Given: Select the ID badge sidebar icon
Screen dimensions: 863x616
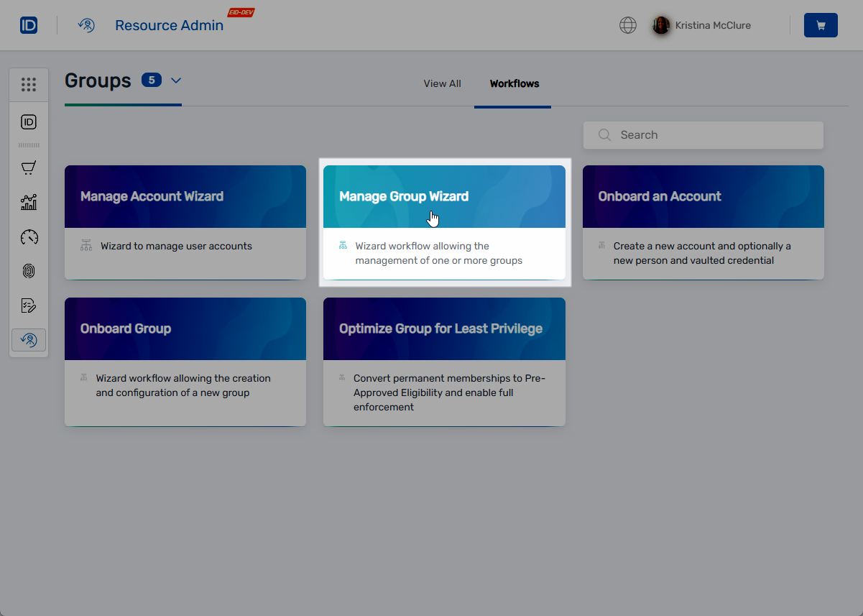Looking at the screenshot, I should pos(29,121).
